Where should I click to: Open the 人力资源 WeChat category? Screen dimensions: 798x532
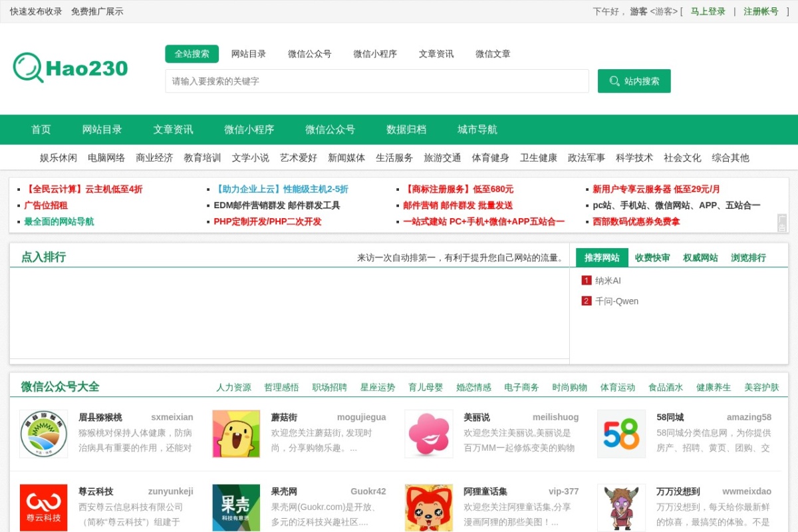[x=233, y=387]
